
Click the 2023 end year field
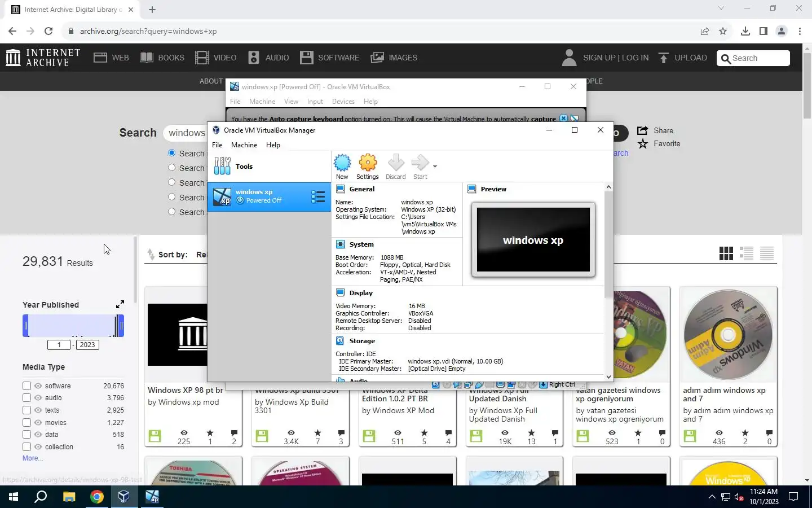point(87,345)
